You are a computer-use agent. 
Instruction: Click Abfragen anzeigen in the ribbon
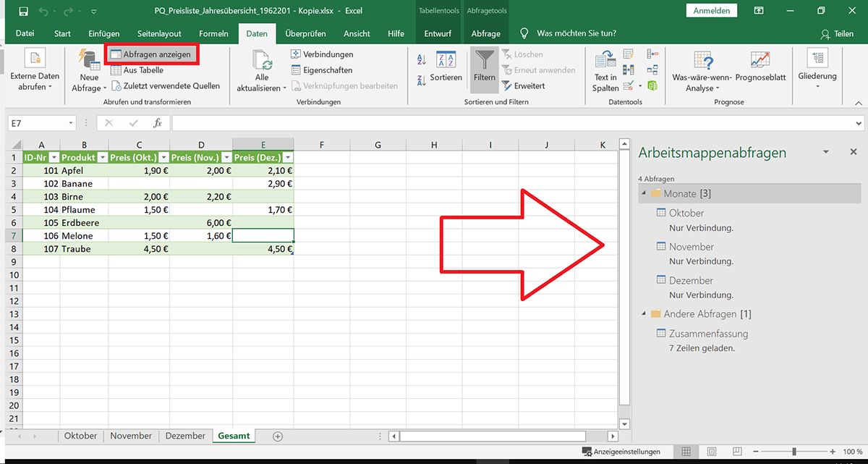pyautogui.click(x=151, y=54)
